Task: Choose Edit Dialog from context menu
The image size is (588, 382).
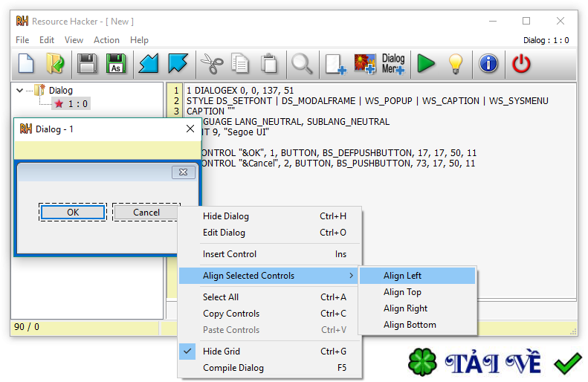Action: 270,233
